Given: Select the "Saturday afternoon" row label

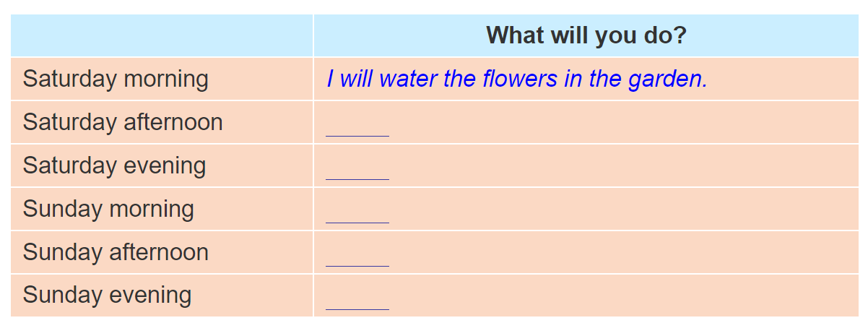Looking at the screenshot, I should click(123, 122).
